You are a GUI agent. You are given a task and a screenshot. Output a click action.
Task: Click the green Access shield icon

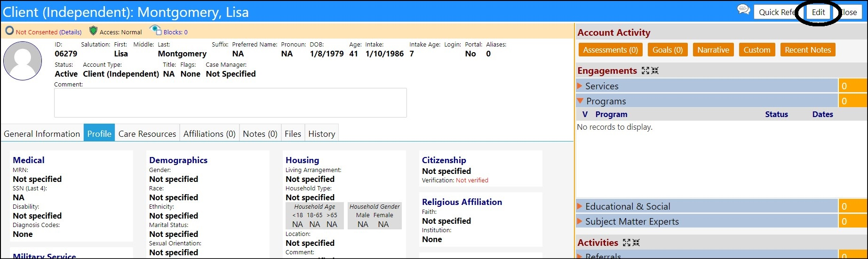(x=93, y=31)
